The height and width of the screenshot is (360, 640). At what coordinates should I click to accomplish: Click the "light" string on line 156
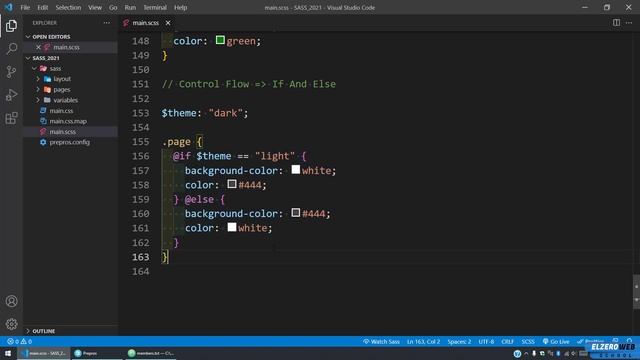(275, 156)
